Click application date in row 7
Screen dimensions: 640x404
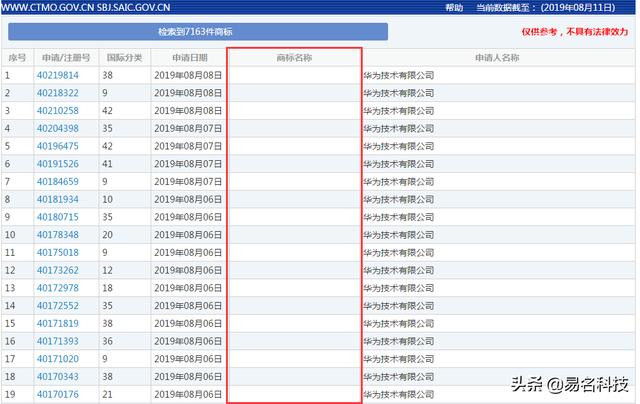pyautogui.click(x=188, y=182)
